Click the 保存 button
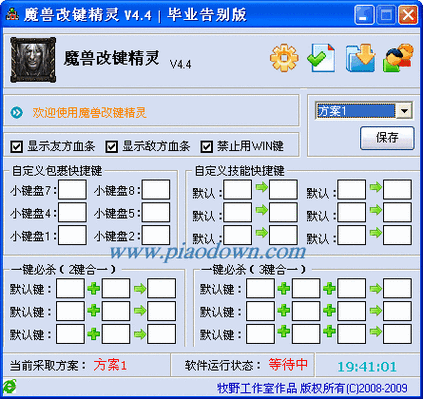Image resolution: width=423 pixels, height=399 pixels. click(387, 138)
